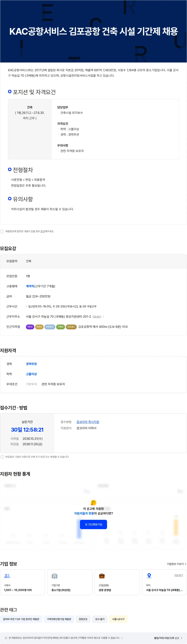Screen dimensions: 187x644
Task: Click the thinking face emoji icon
Action: 93,502
